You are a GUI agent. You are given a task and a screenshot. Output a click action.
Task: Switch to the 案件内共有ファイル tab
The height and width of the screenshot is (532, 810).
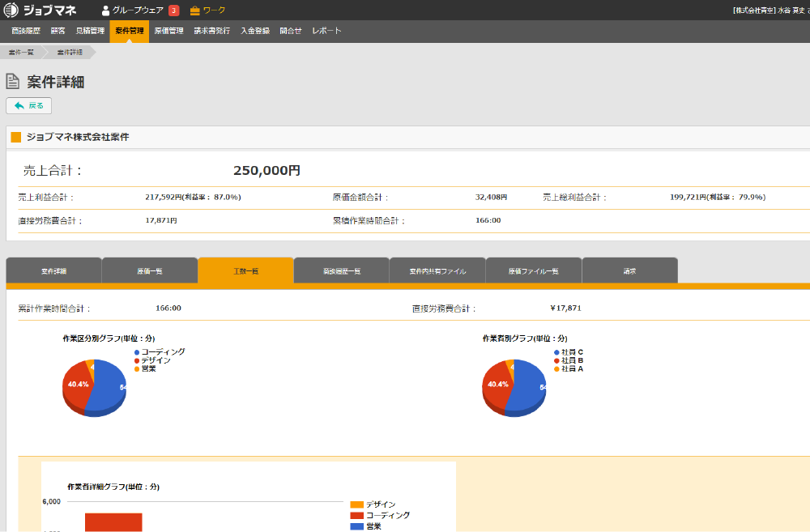click(437, 270)
